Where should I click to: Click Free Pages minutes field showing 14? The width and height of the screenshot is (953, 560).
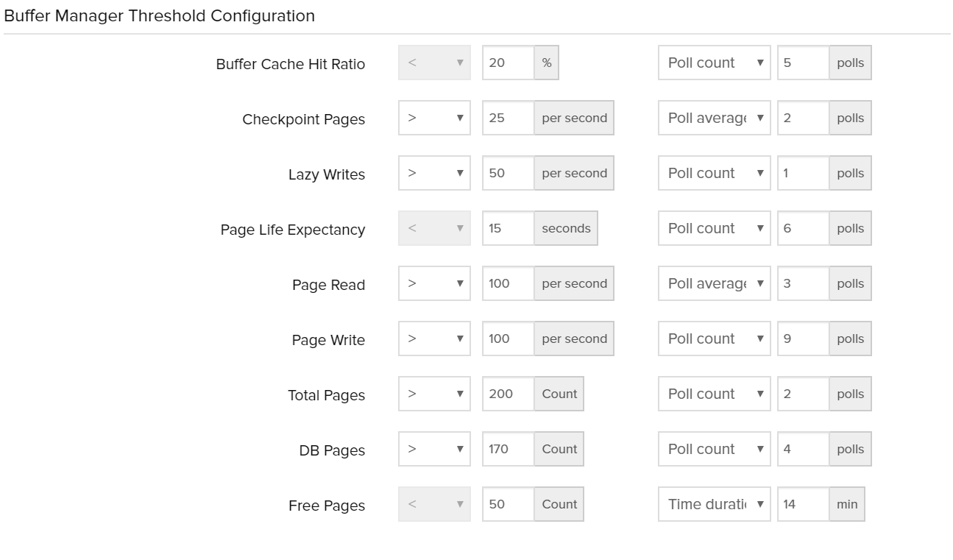click(804, 504)
